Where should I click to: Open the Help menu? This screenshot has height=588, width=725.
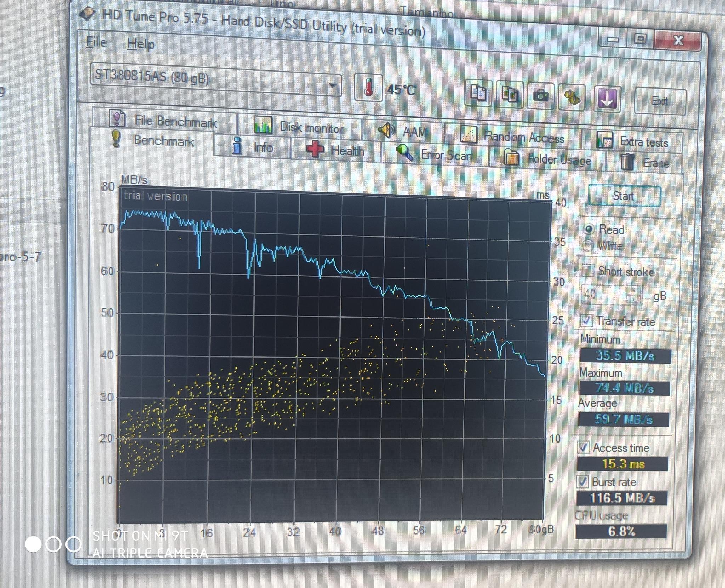[141, 44]
